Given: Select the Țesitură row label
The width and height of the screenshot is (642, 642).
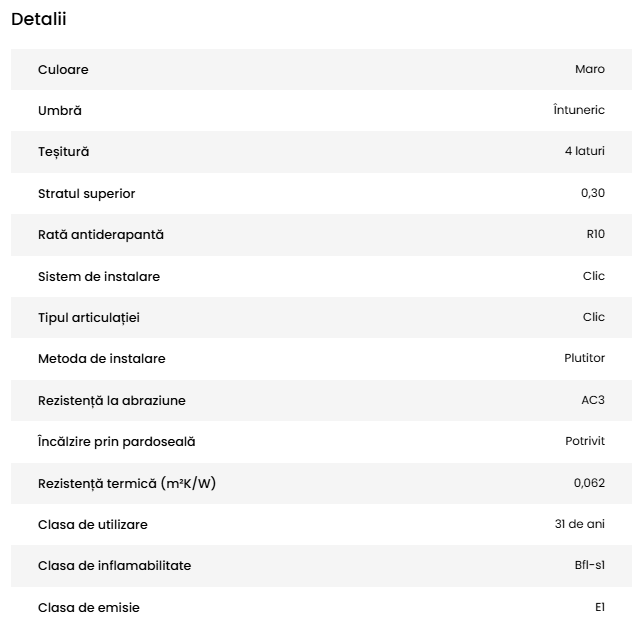Looking at the screenshot, I should point(63,152).
